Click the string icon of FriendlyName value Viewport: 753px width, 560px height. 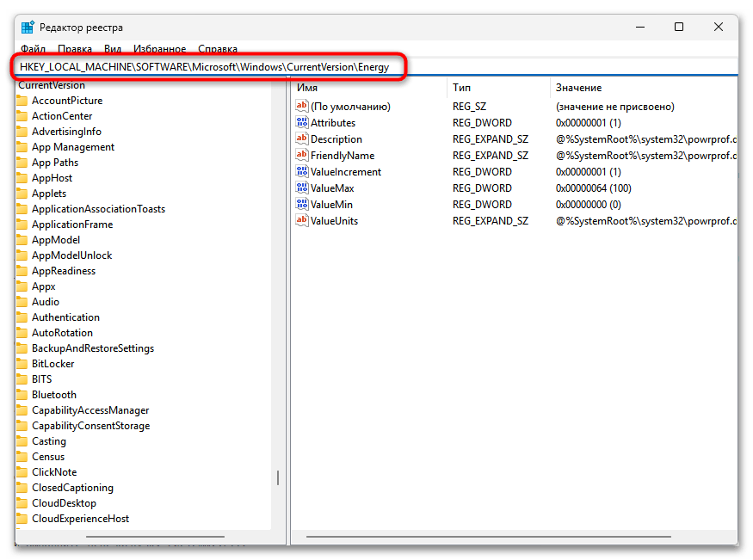(x=301, y=155)
